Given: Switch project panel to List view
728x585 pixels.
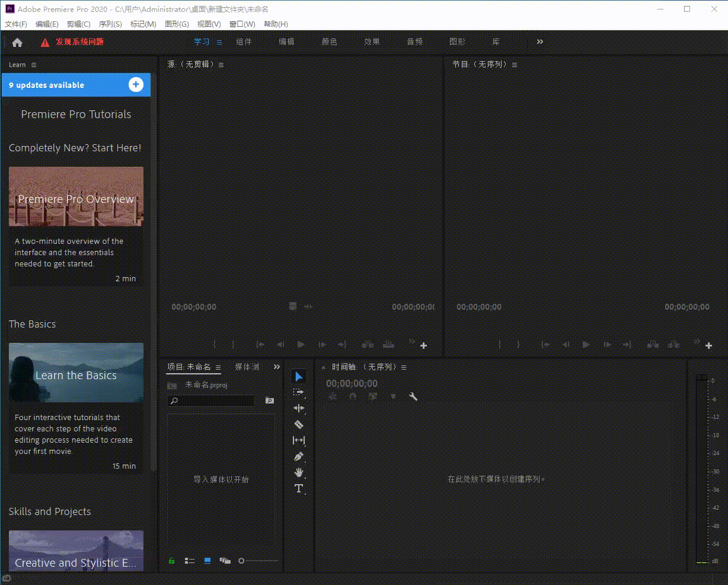Looking at the screenshot, I should [190, 561].
